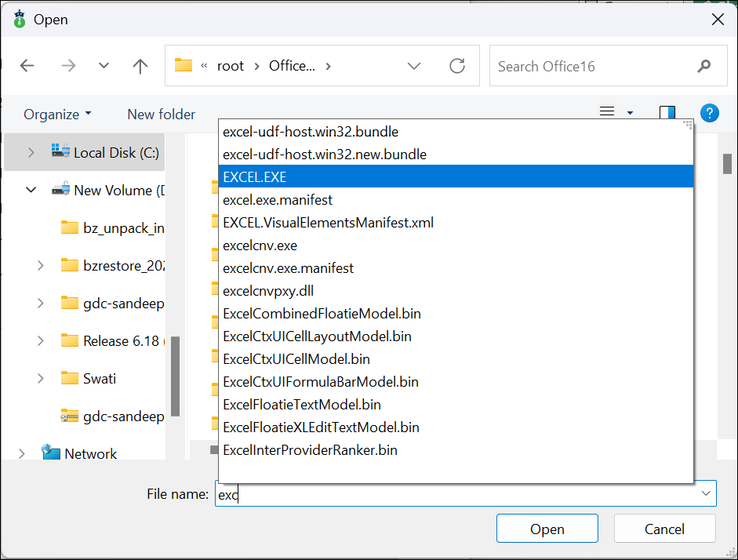Expand the Local Disk (C:) tree node

point(32,152)
